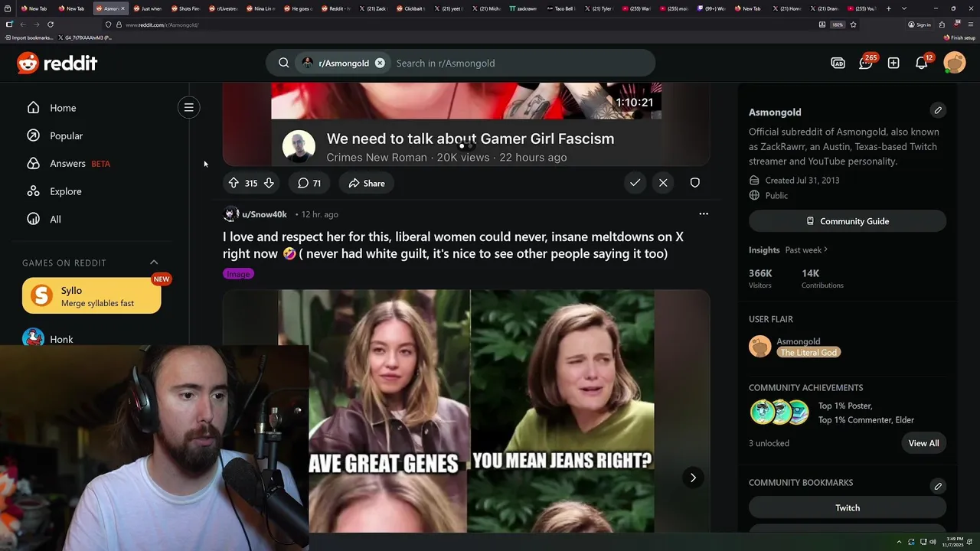Image resolution: width=980 pixels, height=551 pixels.
Task: Open three-dot menu on Snow40k post
Action: 704,214
